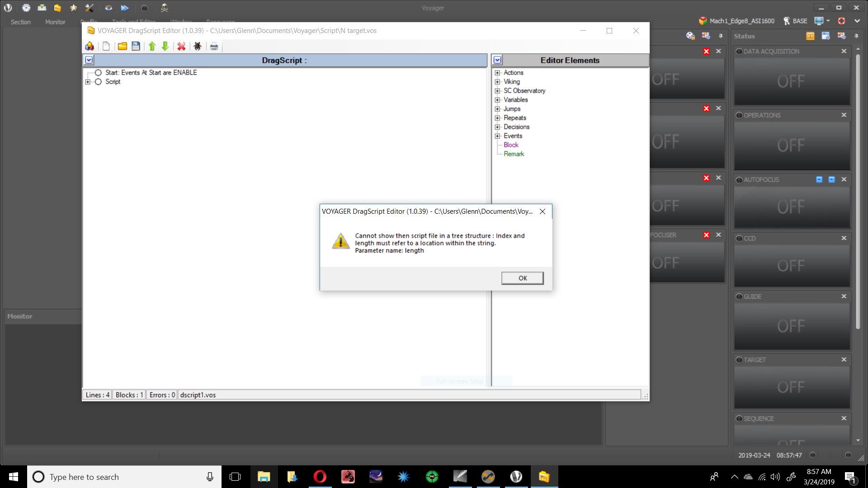Image resolution: width=868 pixels, height=488 pixels.
Task: Pin the Status panel with the pin icon
Action: [856, 36]
